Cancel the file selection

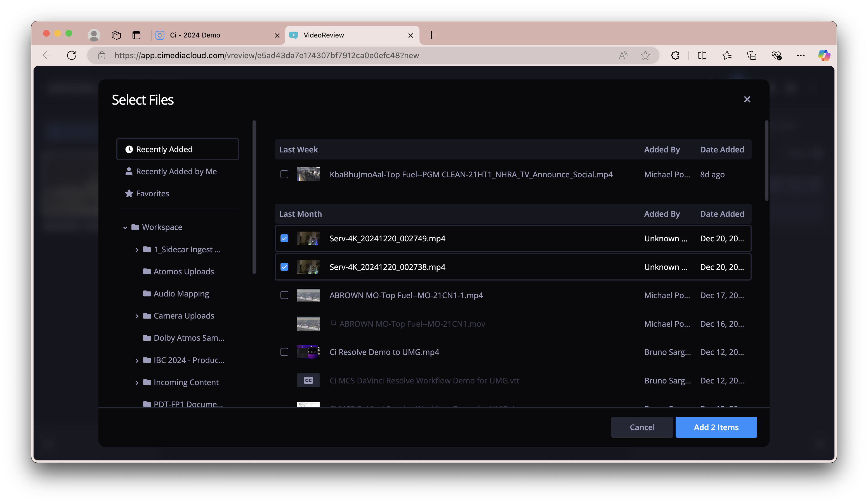642,427
